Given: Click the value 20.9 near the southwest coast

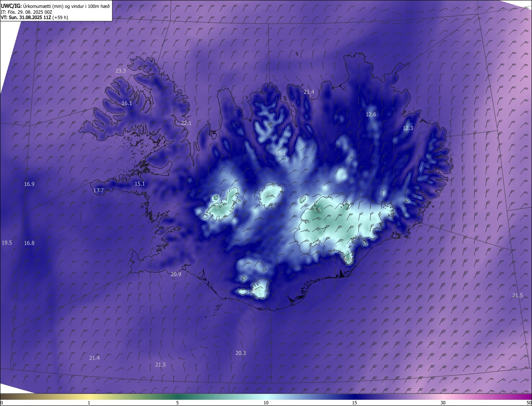Looking at the screenshot, I should [x=176, y=274].
